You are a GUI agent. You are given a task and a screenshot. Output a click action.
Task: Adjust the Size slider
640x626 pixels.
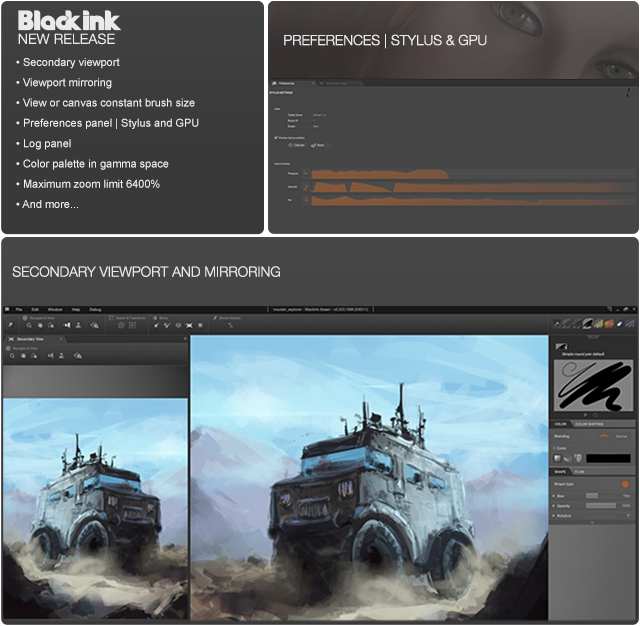601,496
